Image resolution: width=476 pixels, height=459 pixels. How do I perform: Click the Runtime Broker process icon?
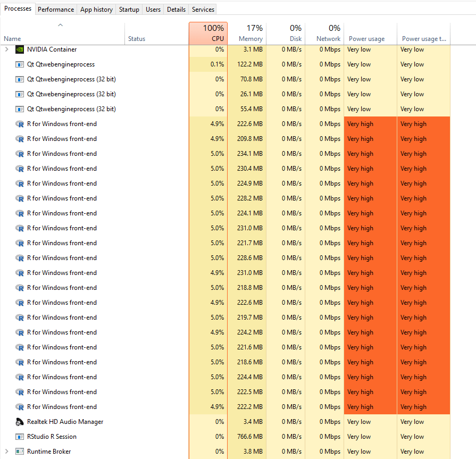pyautogui.click(x=20, y=452)
